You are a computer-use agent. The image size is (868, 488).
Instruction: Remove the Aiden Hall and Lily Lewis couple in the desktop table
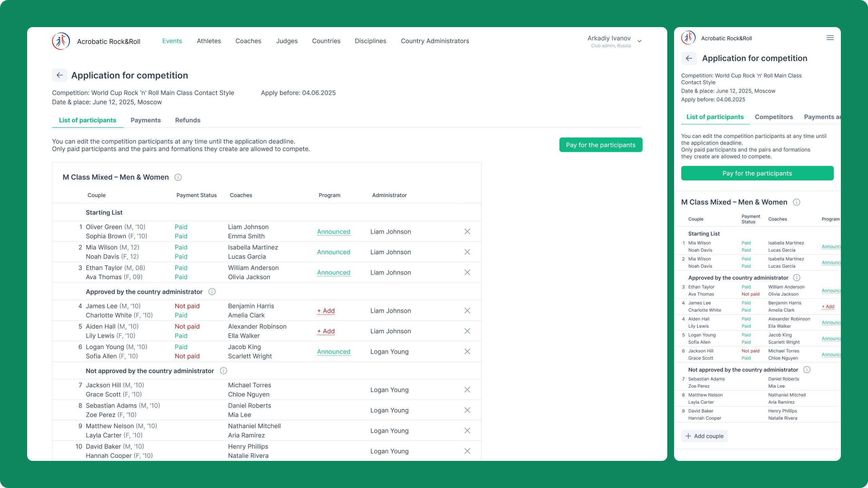tap(467, 331)
